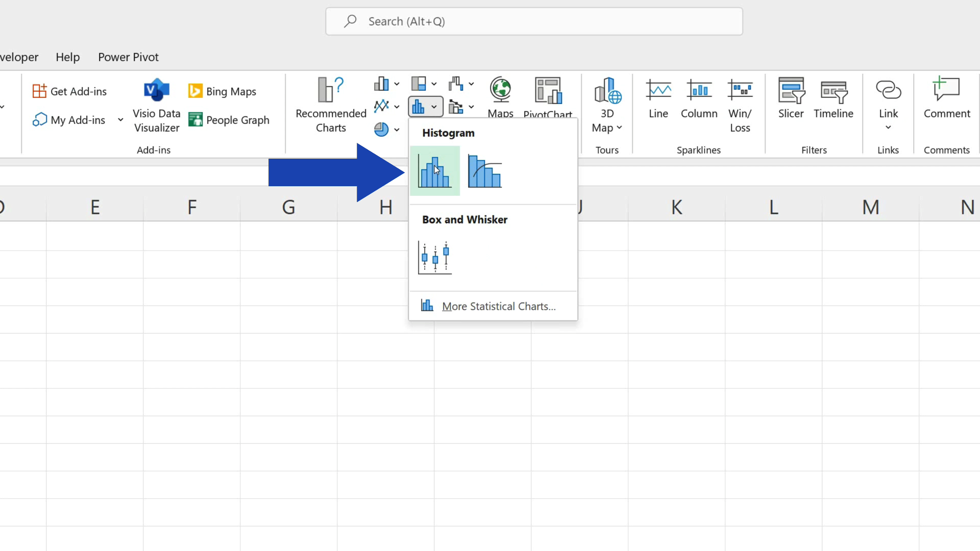Open the Power Pivot ribbon tab

[x=128, y=57]
